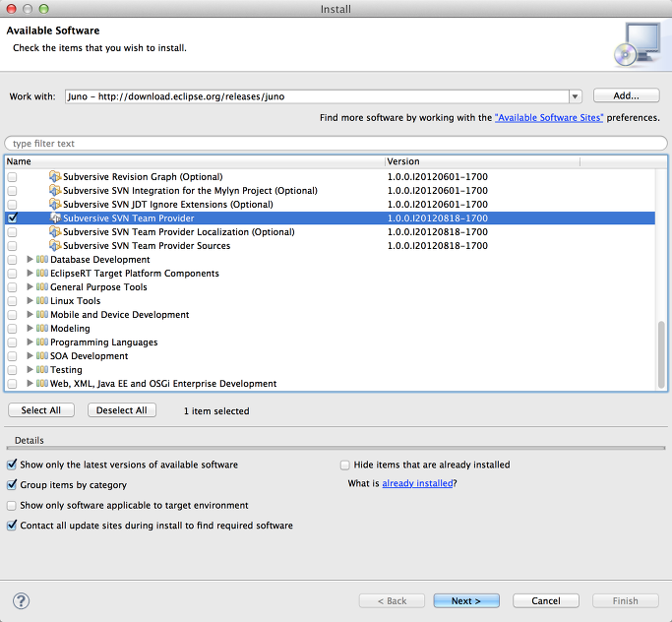
Task: Toggle Contact all update sites checkbox
Action: point(12,526)
